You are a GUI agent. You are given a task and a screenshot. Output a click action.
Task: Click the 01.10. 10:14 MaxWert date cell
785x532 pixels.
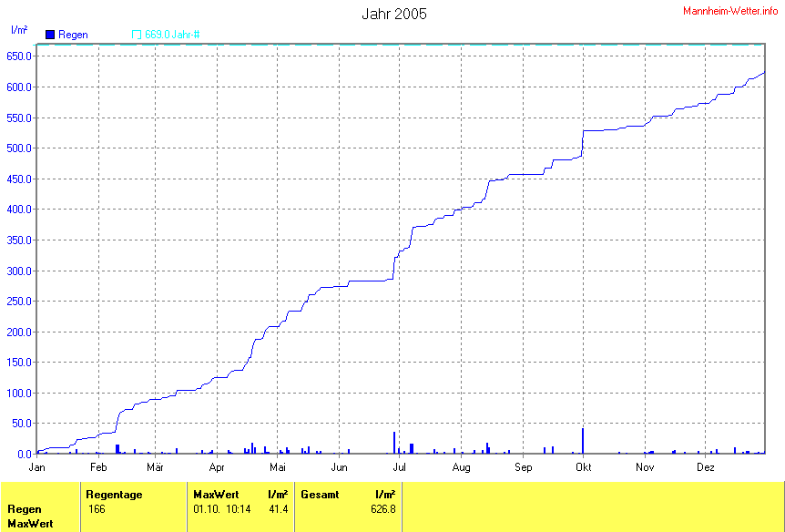click(221, 508)
